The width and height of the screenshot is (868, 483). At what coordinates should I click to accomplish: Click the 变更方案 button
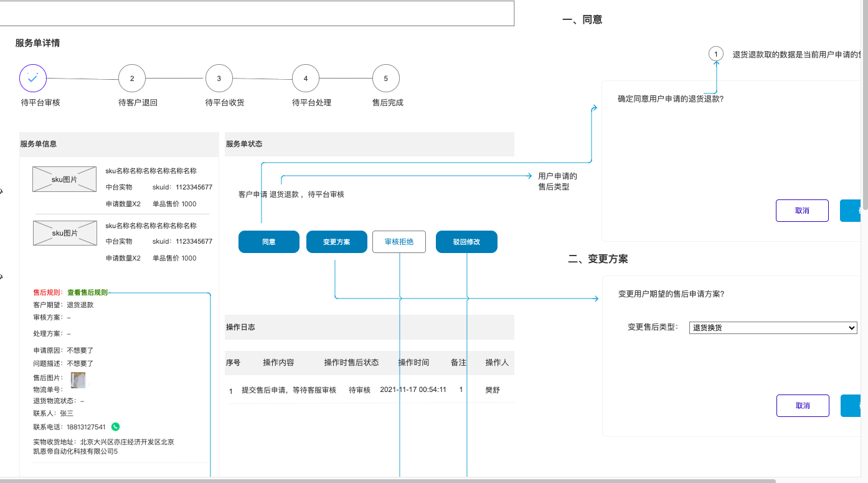tap(337, 242)
